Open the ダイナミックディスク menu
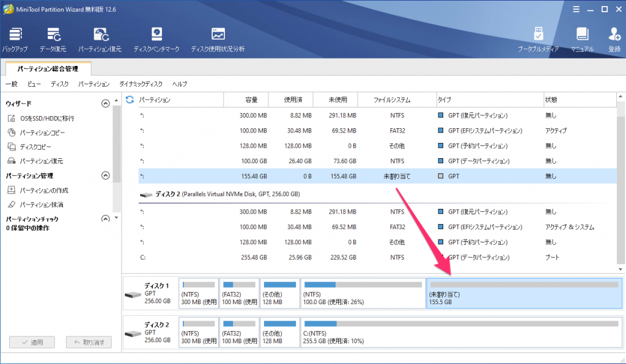The width and height of the screenshot is (626, 364). [x=141, y=84]
